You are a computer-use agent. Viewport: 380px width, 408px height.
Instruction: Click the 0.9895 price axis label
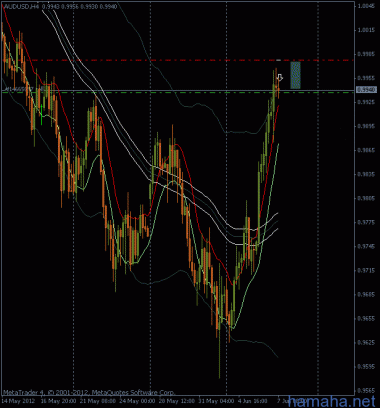click(366, 126)
